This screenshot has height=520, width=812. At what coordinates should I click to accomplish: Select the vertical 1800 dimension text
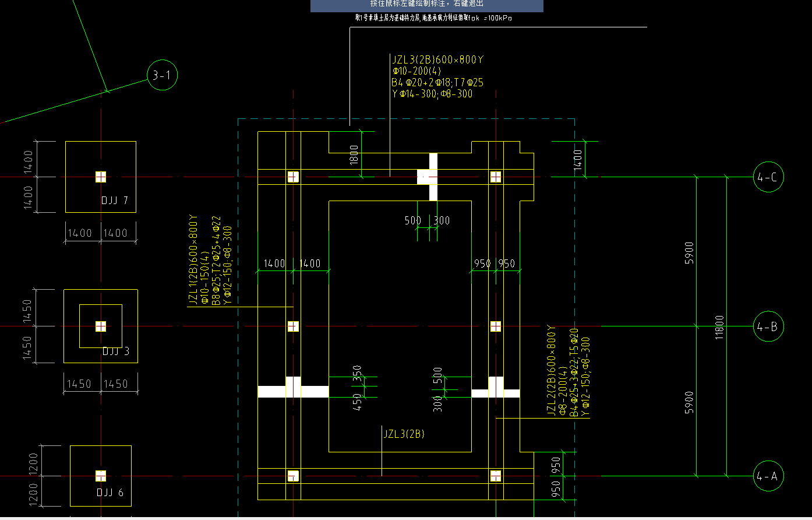(x=354, y=155)
